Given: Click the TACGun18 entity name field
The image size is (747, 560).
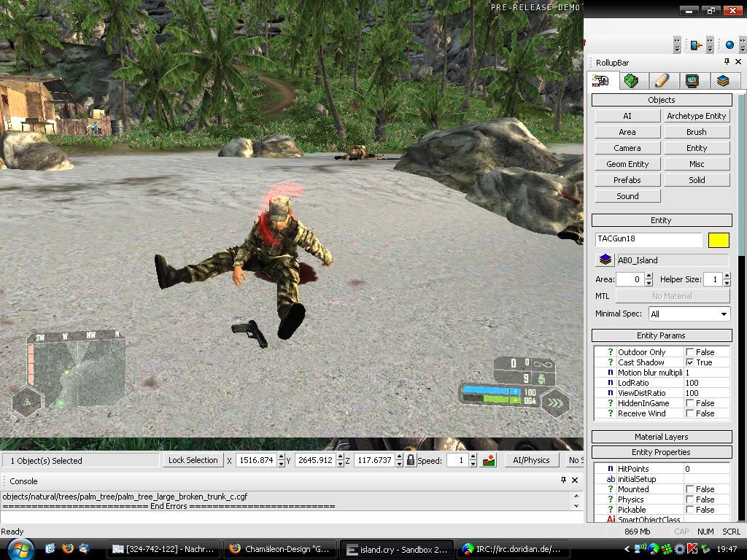Looking at the screenshot, I should [649, 239].
